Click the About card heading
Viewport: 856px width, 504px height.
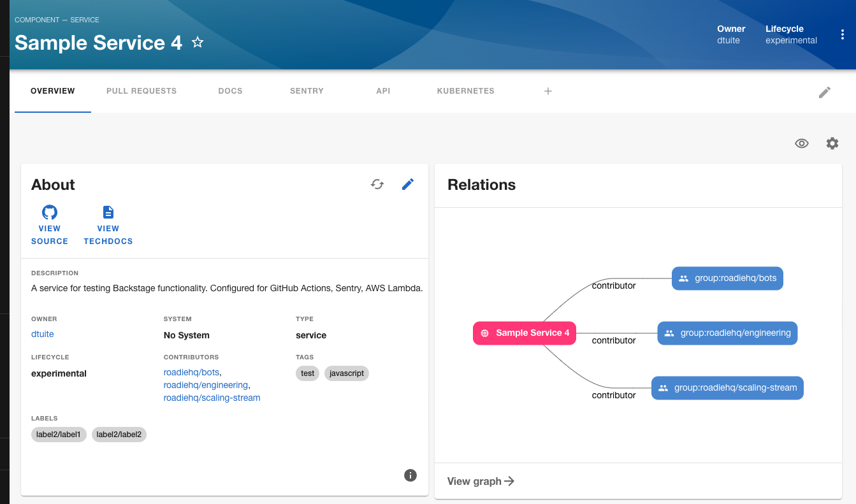tap(53, 185)
